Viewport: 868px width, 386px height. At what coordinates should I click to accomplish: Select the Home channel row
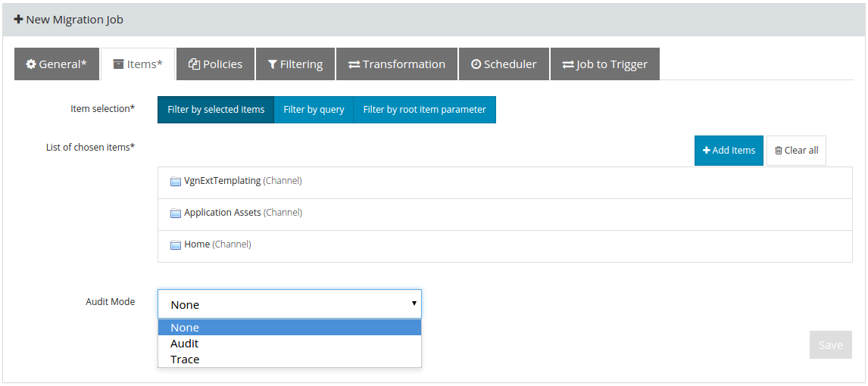pyautogui.click(x=505, y=246)
